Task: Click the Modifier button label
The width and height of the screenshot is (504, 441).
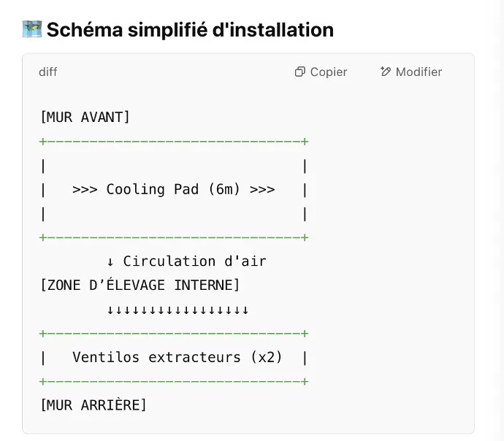Action: [x=419, y=72]
